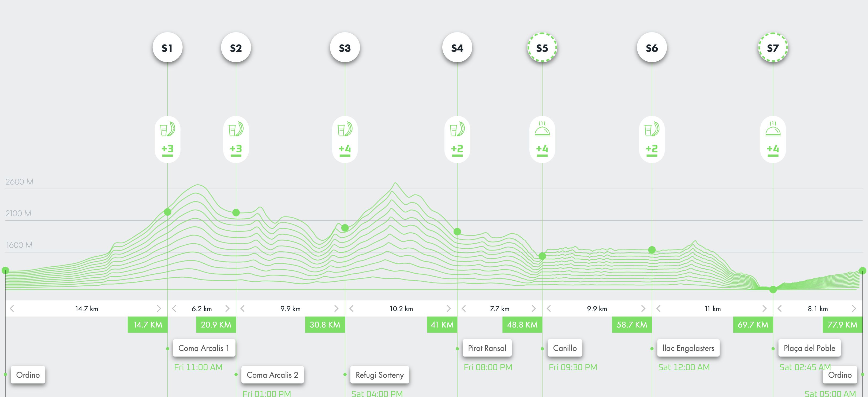Click the S4 refreshment station icon

457,129
